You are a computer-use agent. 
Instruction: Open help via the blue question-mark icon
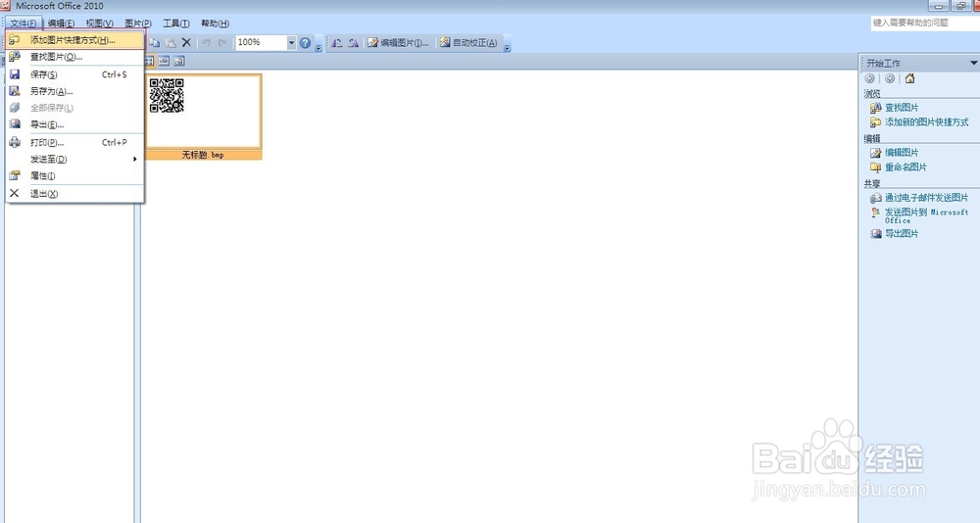pyautogui.click(x=305, y=42)
